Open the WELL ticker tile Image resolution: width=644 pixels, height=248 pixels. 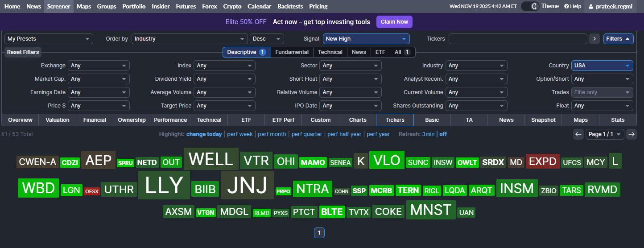pos(211,159)
